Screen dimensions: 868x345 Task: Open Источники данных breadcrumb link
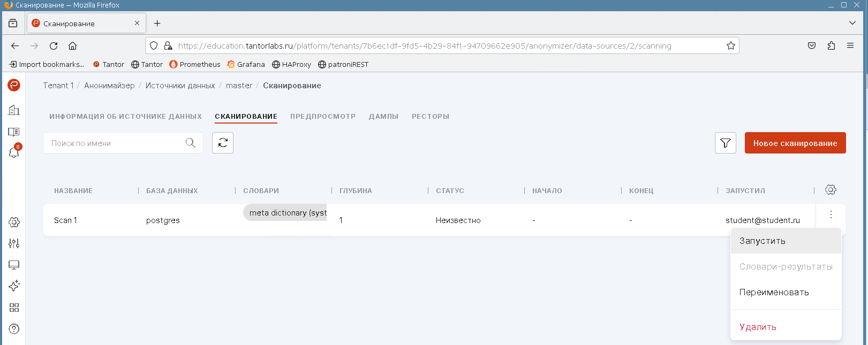click(x=180, y=86)
